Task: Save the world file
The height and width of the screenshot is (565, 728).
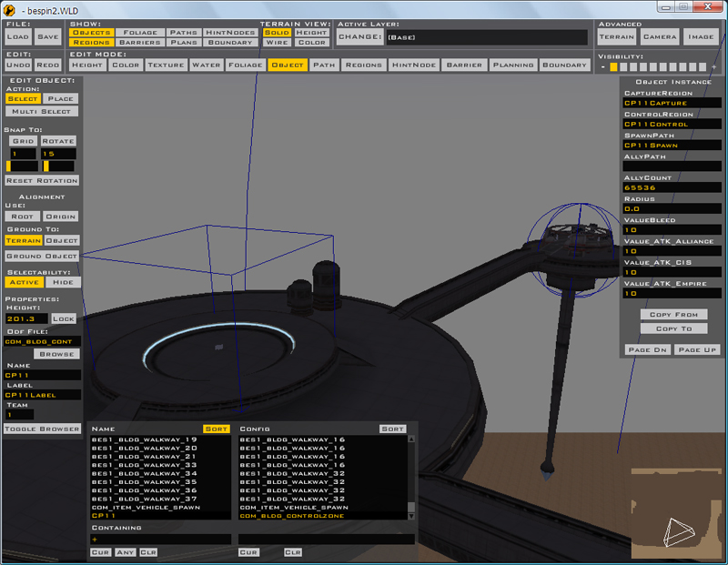Action: pos(48,36)
